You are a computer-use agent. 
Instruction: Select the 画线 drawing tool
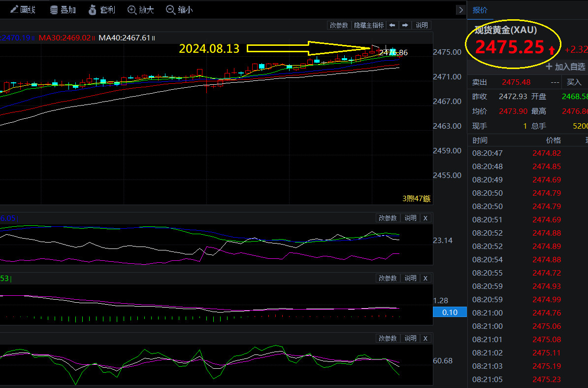(23, 9)
